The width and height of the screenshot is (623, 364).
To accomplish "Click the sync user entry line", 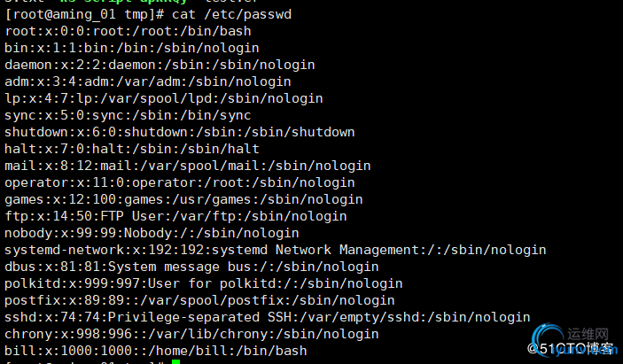I will [x=128, y=115].
